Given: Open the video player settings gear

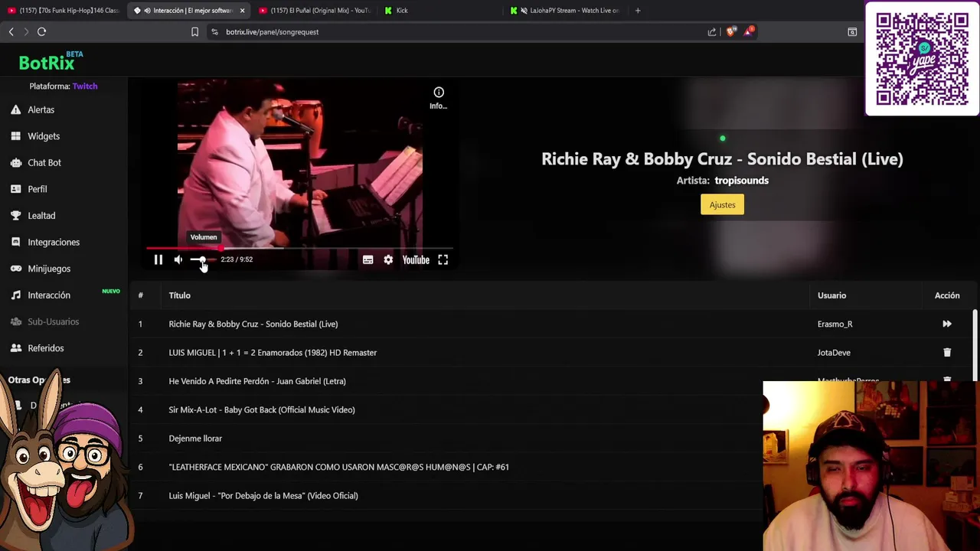Looking at the screenshot, I should [388, 260].
